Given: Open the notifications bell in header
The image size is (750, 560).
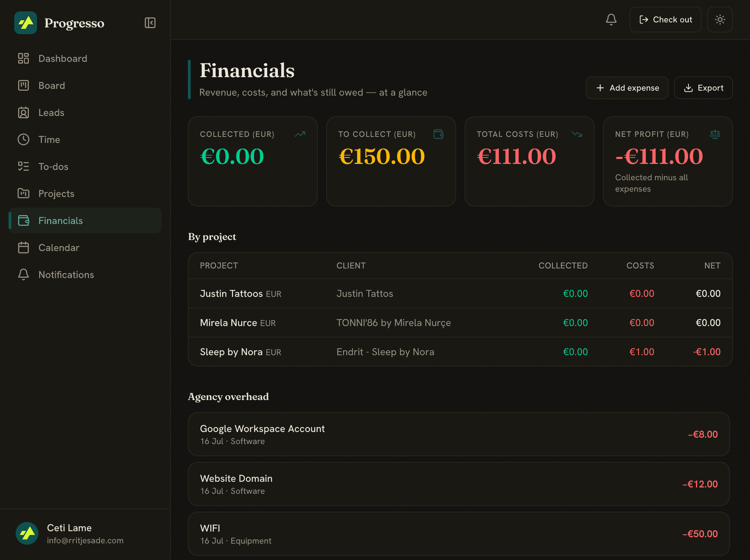Looking at the screenshot, I should point(611,20).
